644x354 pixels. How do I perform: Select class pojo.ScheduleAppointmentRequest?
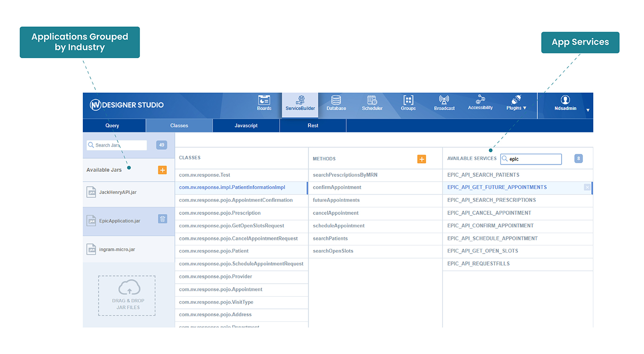coord(241,264)
